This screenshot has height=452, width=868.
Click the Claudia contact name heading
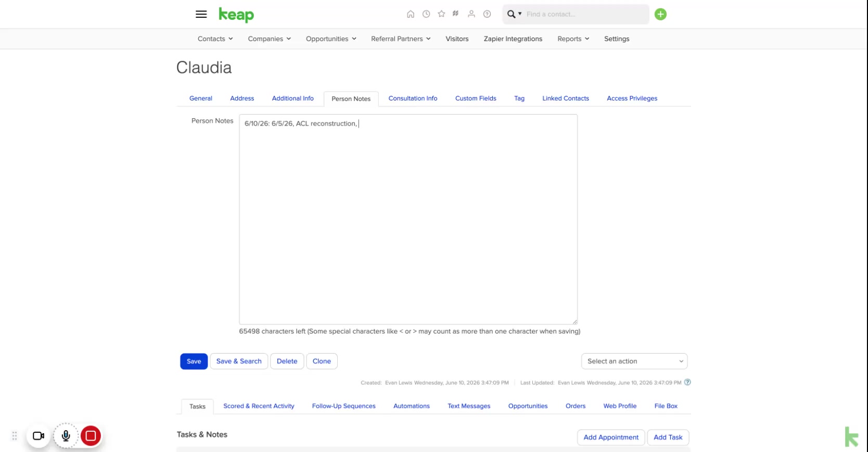[204, 68]
